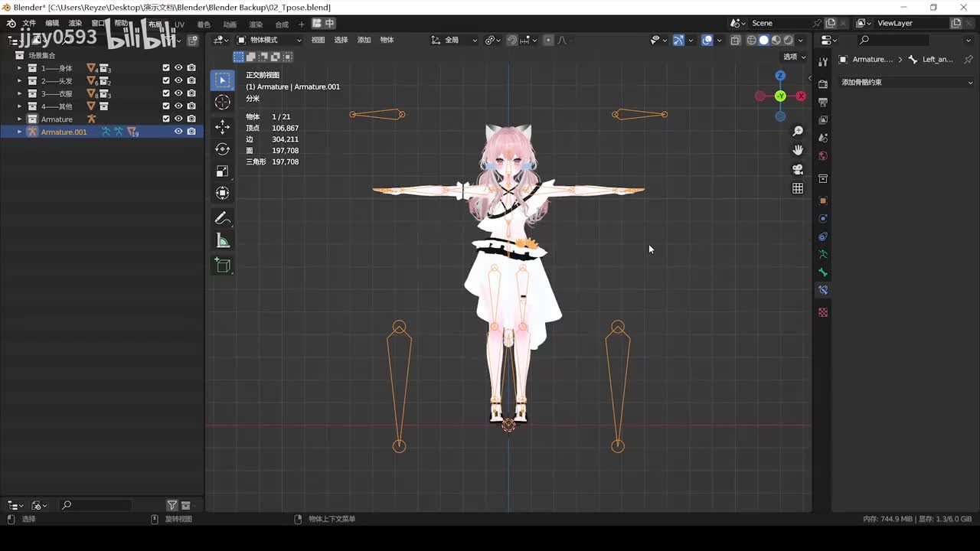The width and height of the screenshot is (980, 551).
Task: Click the pan view hand icon
Action: (798, 150)
